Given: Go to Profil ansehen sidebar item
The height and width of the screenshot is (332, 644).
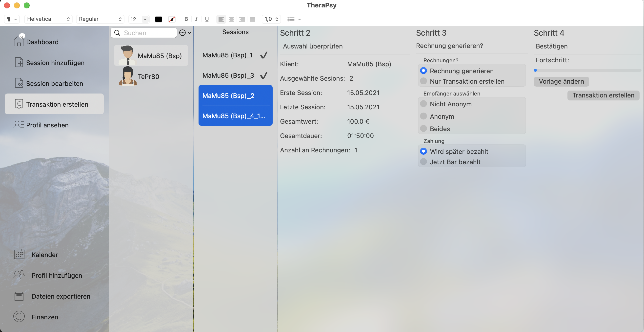Looking at the screenshot, I should (47, 125).
